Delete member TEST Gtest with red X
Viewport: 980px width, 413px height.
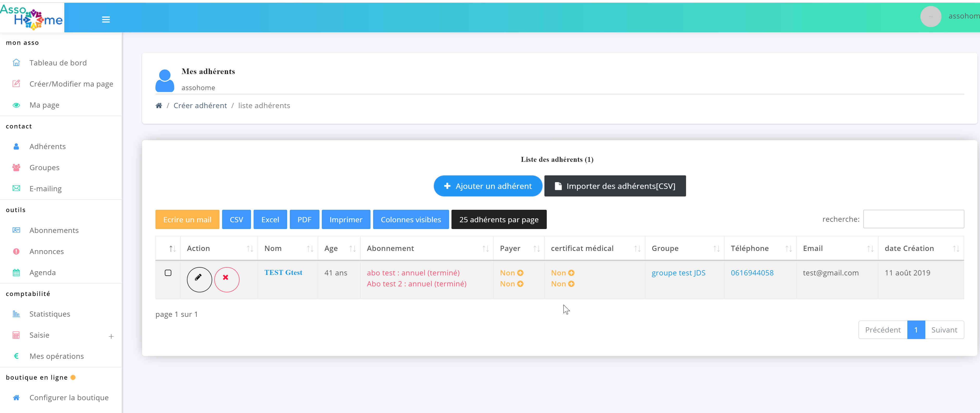[x=227, y=279]
